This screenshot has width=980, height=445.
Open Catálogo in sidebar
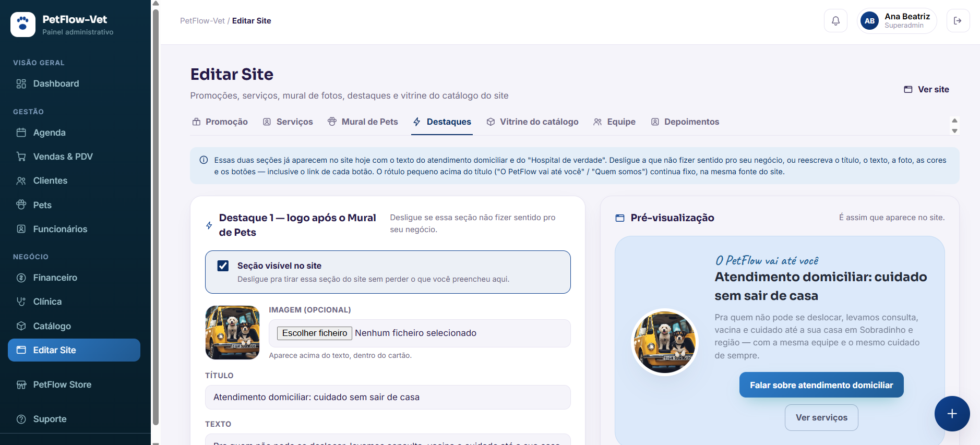(x=74, y=326)
